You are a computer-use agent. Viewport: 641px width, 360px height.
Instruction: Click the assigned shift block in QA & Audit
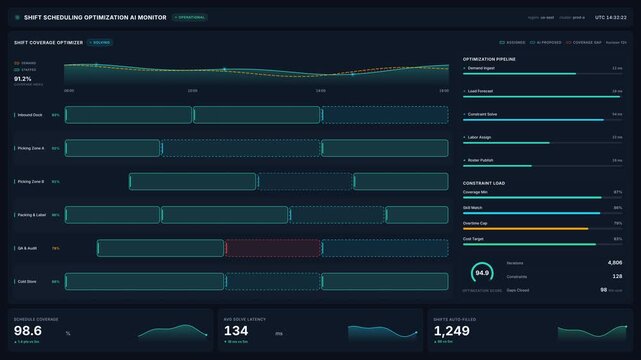coord(160,248)
